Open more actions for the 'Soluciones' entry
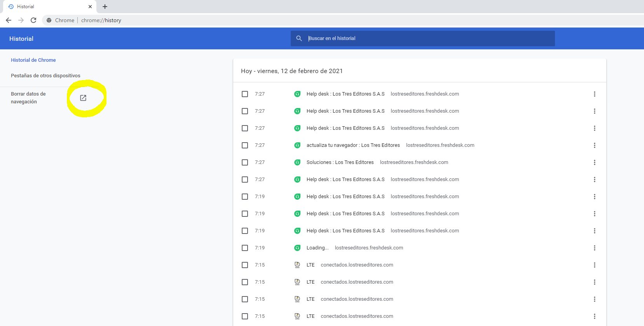This screenshot has width=644, height=326. (x=595, y=162)
